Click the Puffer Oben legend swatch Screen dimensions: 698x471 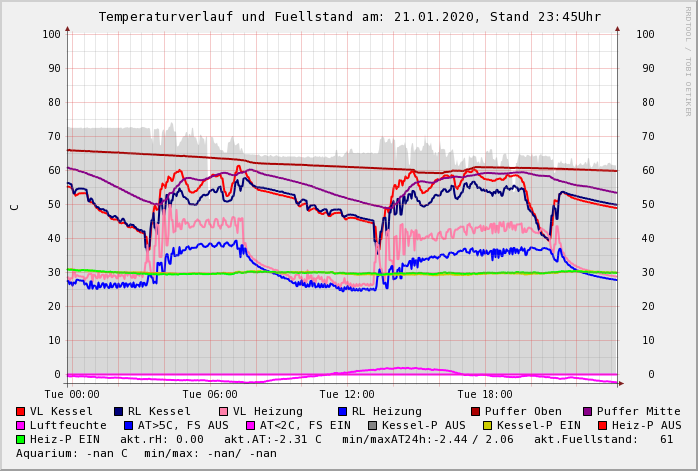pos(476,411)
